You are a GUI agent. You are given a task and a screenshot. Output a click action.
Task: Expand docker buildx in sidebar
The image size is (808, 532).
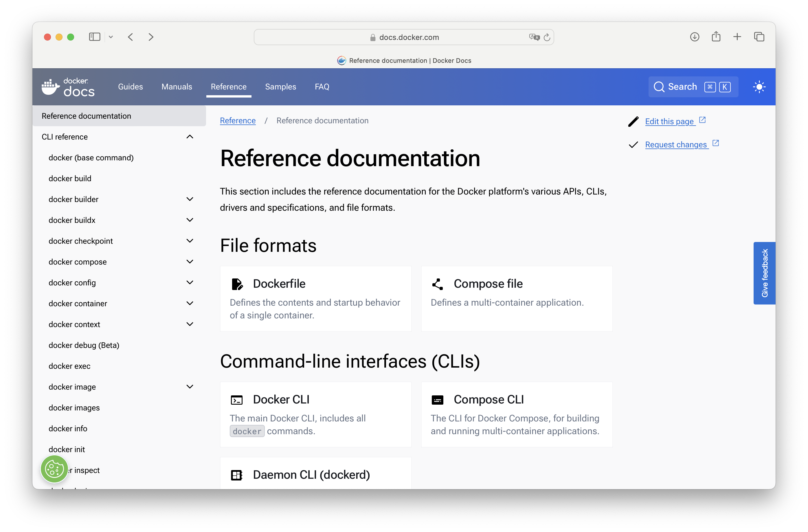click(x=190, y=220)
